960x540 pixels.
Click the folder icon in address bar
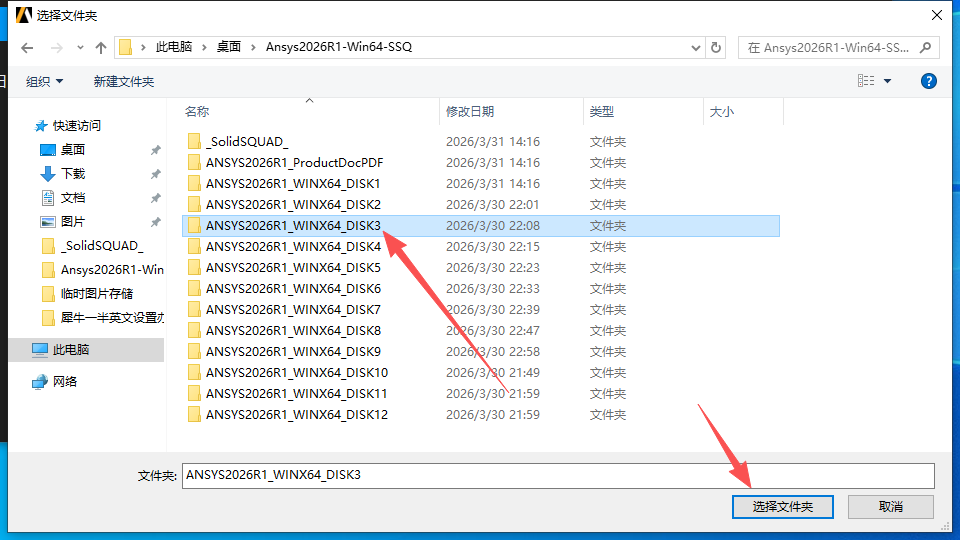(x=126, y=47)
